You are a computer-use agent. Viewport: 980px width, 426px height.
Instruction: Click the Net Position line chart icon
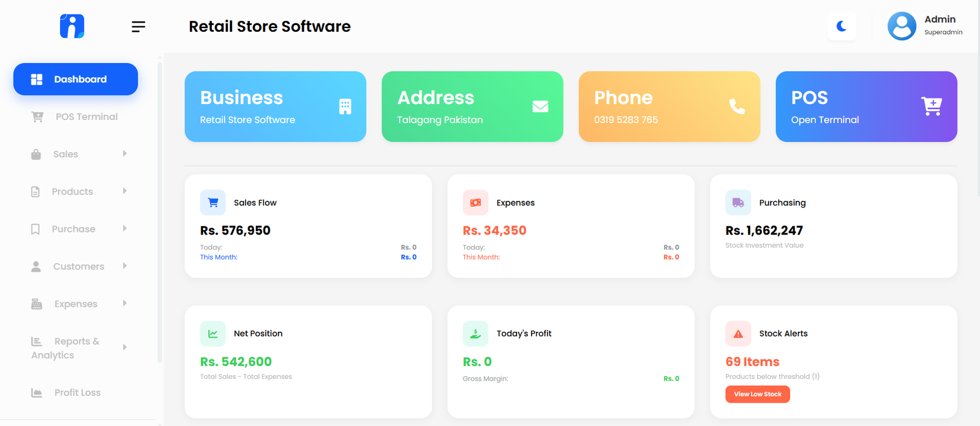tap(213, 334)
